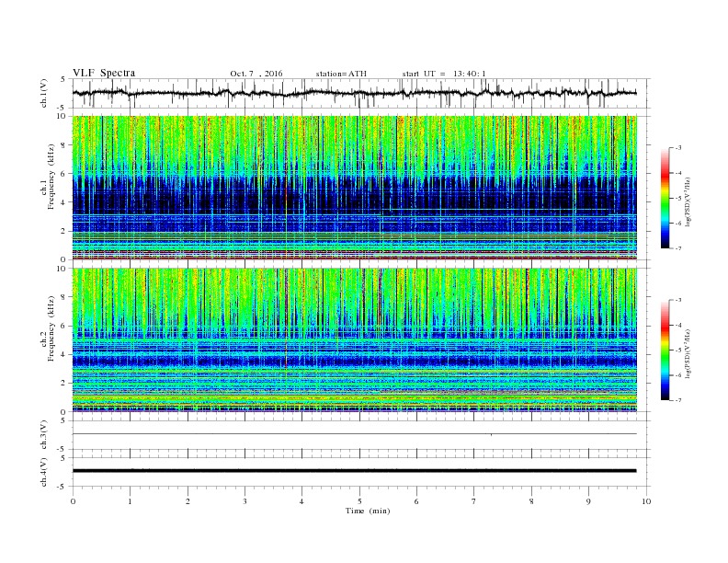Select the "station=ATH" header label
Image resolution: width=728 pixels, height=563 pixels.
click(x=341, y=74)
